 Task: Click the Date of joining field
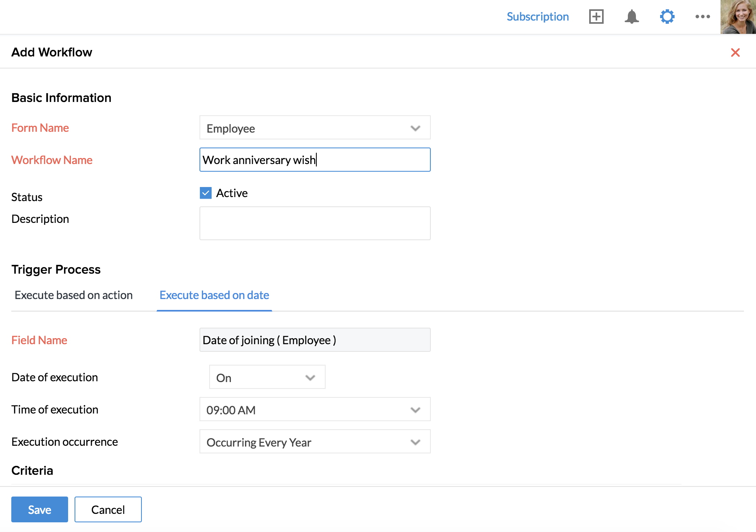[x=314, y=340]
